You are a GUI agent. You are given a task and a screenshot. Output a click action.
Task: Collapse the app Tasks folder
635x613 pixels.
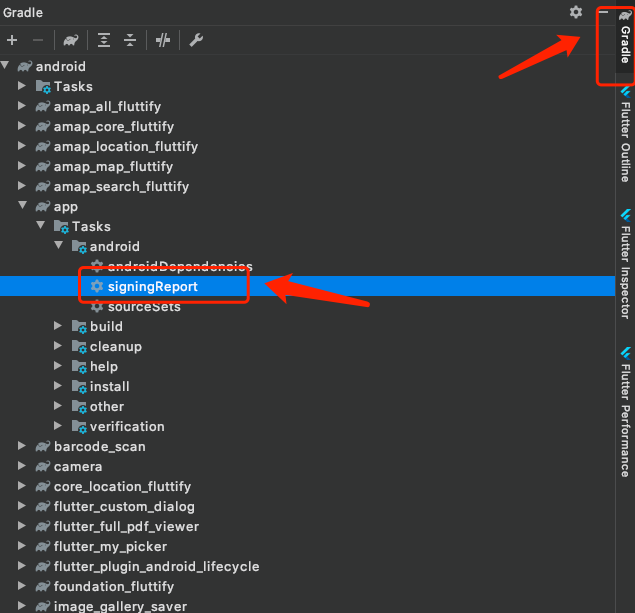40,225
